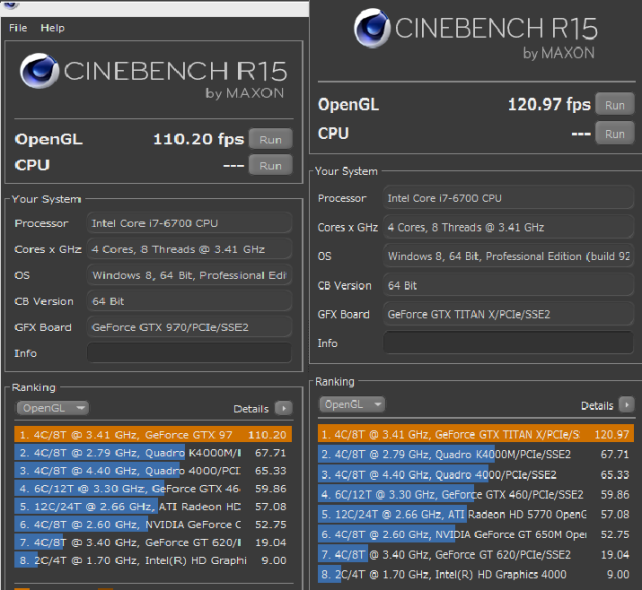
Task: Run OpenGL test showing 110.20 fps
Action: [270, 140]
